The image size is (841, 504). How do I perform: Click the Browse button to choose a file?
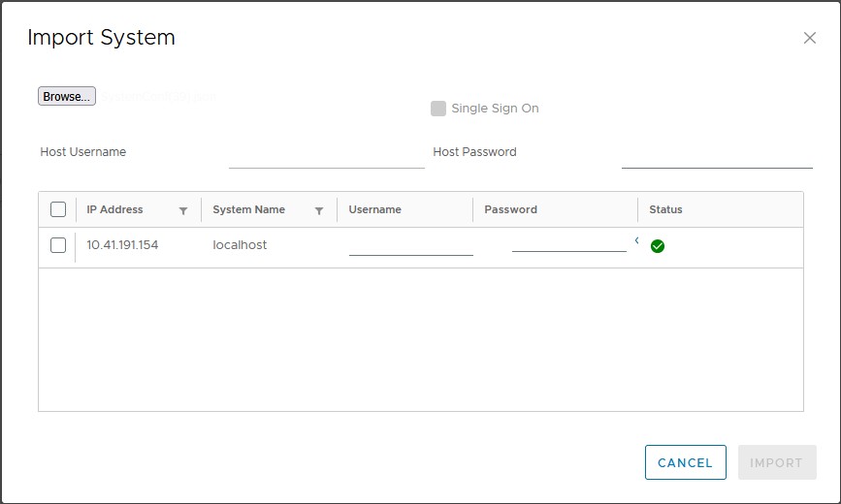(x=67, y=96)
